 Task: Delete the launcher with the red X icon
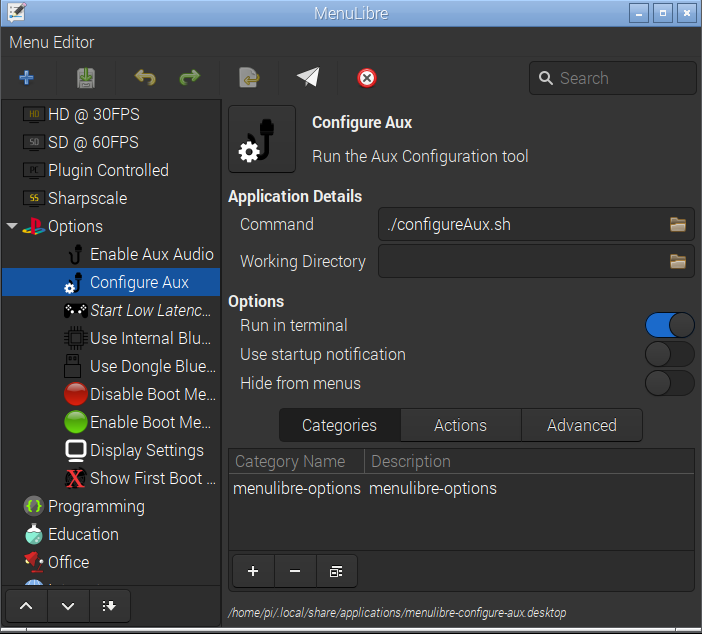pos(367,78)
